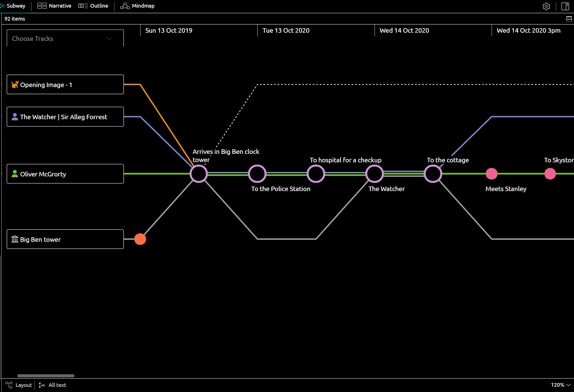
Task: Click the Wed 14 Oct 2020 date header
Action: coord(404,30)
